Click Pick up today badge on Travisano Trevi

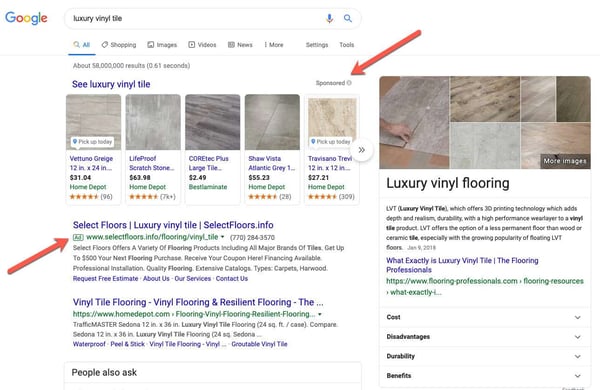[331, 142]
